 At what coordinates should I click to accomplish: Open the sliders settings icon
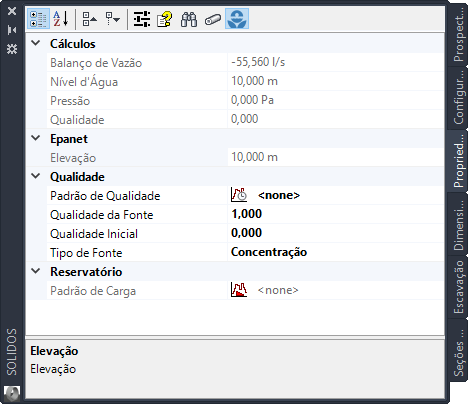142,19
